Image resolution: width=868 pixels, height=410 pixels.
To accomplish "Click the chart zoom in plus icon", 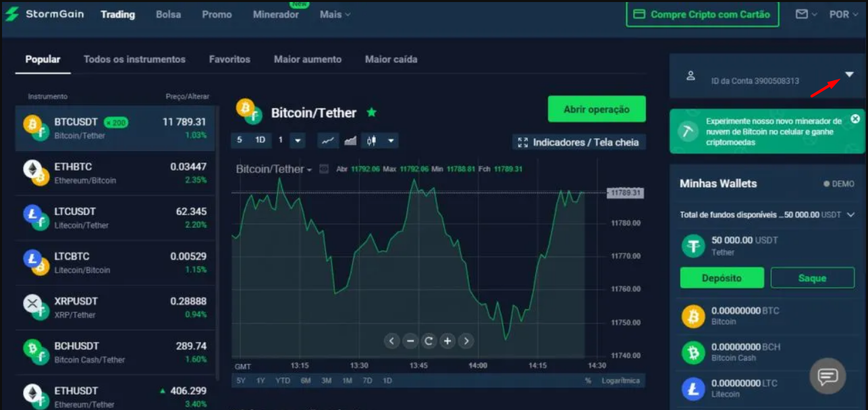I will coord(447,341).
